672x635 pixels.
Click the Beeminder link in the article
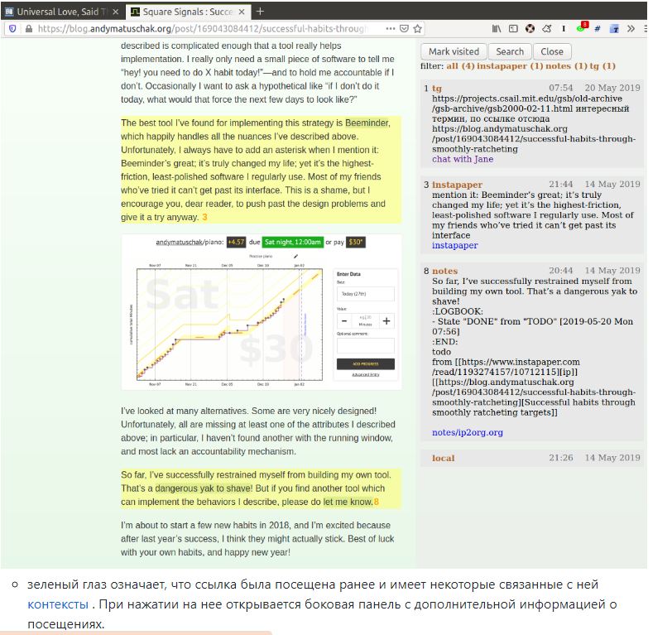pyautogui.click(x=367, y=123)
